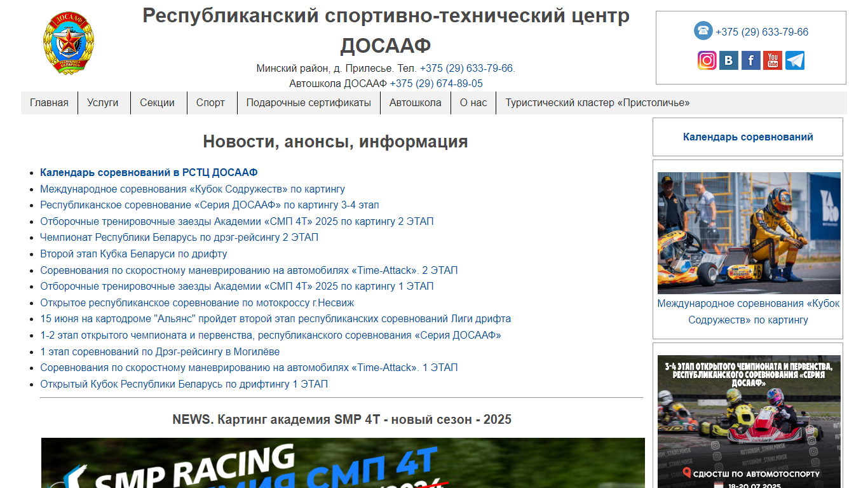Click header phone link +375 (29) 633-79-66 near Прилесье
The image size is (868, 488).
[x=466, y=68]
